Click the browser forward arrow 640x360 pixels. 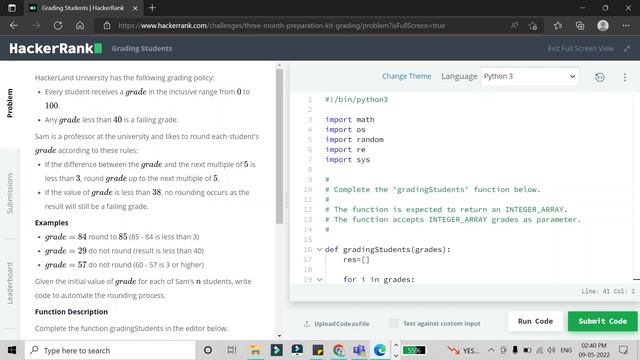coord(36,26)
